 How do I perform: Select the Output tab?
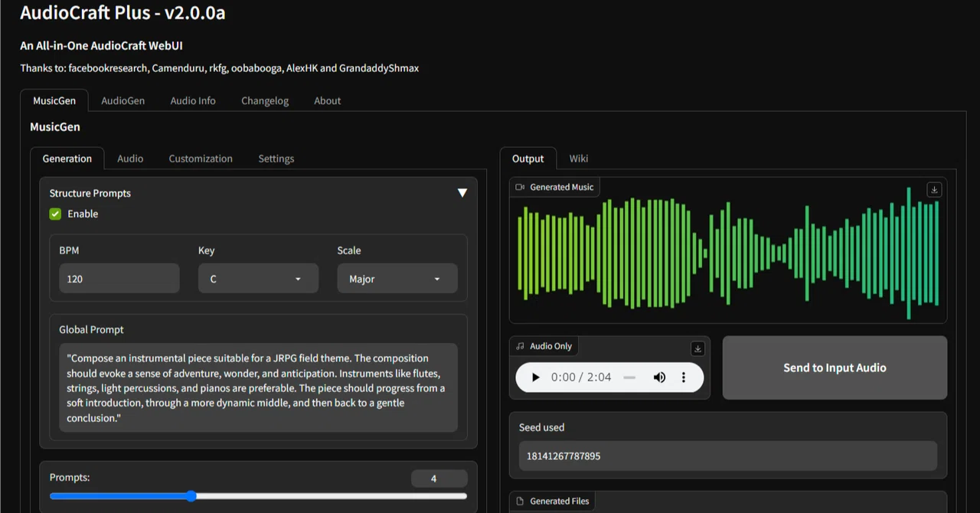tap(528, 158)
